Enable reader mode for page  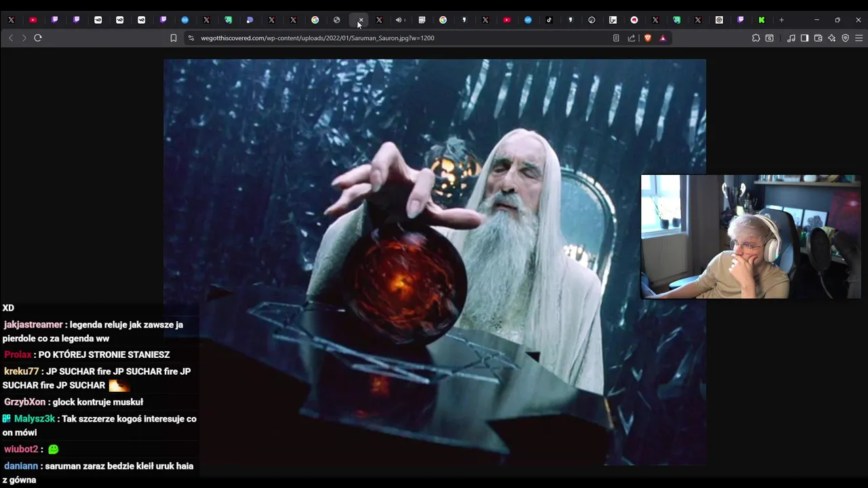tap(616, 38)
